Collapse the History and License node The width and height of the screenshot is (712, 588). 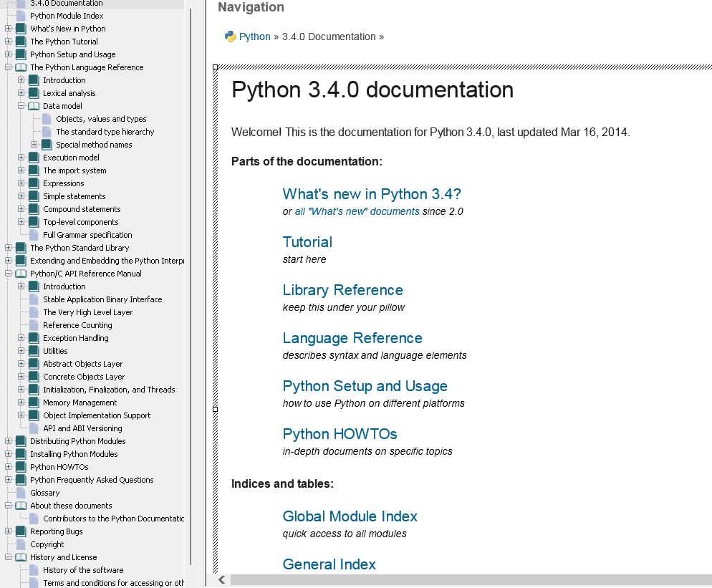(x=8, y=556)
